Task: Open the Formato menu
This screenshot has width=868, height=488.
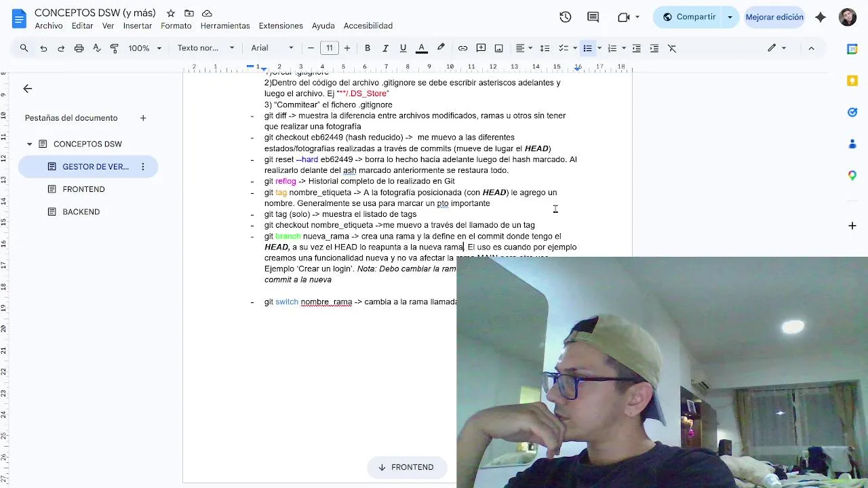Action: coord(176,26)
